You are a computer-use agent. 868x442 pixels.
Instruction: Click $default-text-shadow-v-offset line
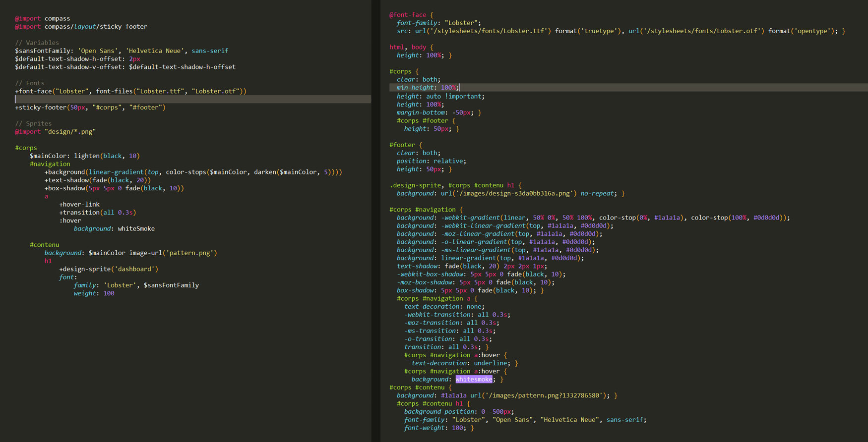(125, 67)
